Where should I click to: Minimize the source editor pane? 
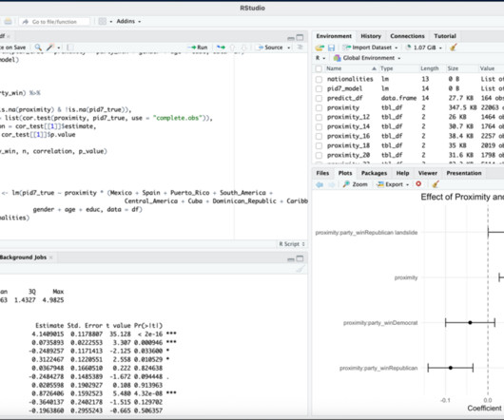291,38
